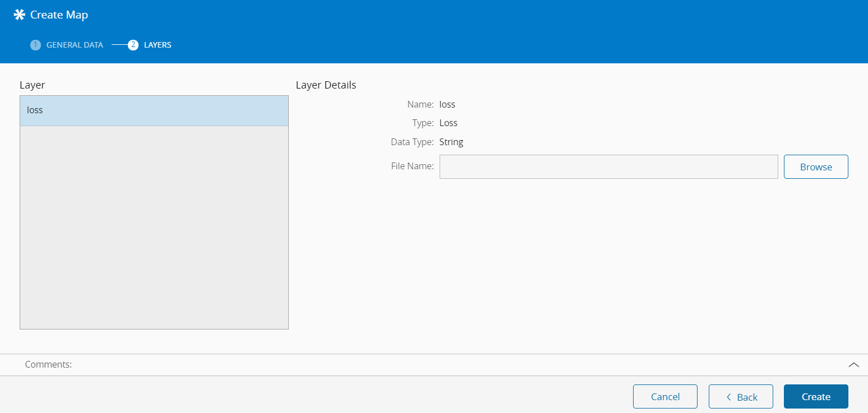Go to the General Data step

67,45
